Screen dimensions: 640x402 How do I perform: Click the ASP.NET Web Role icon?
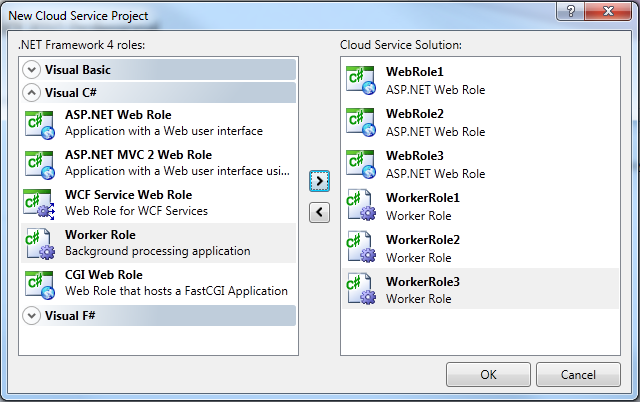(39, 122)
